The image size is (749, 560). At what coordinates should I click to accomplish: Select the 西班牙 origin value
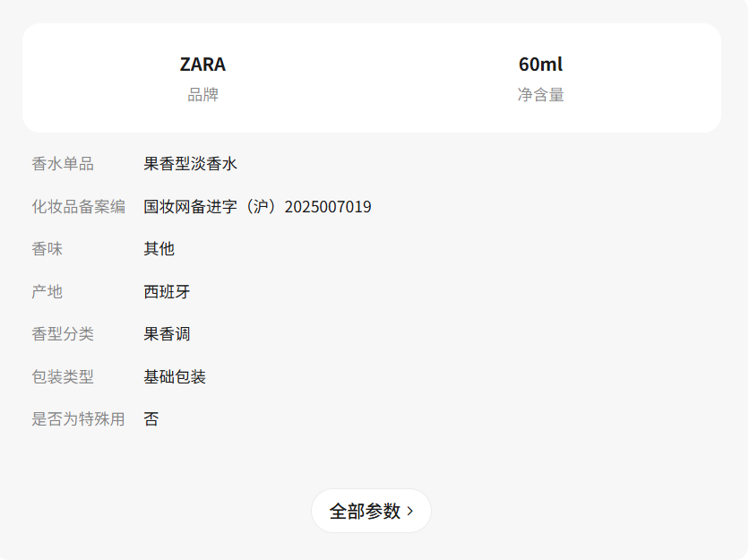[167, 292]
